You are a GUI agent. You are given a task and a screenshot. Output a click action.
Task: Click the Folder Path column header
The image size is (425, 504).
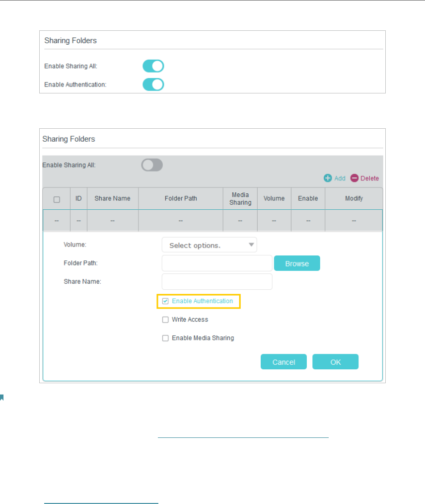point(181,199)
